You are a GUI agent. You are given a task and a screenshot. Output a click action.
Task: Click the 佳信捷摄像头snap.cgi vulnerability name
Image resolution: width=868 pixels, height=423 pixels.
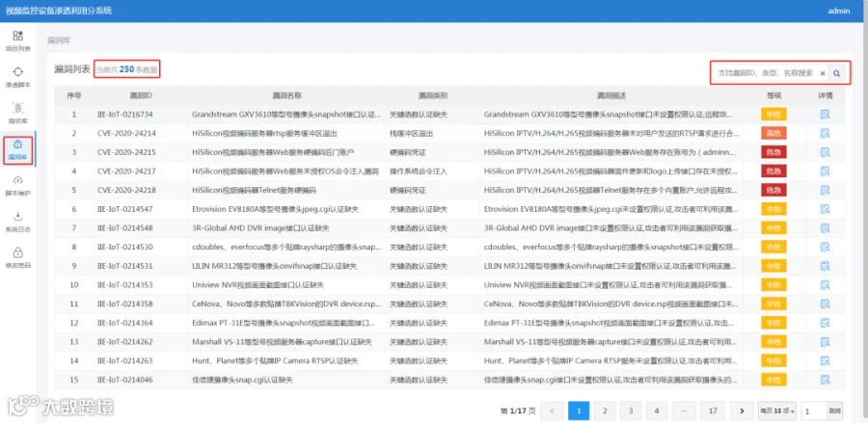[x=242, y=380]
